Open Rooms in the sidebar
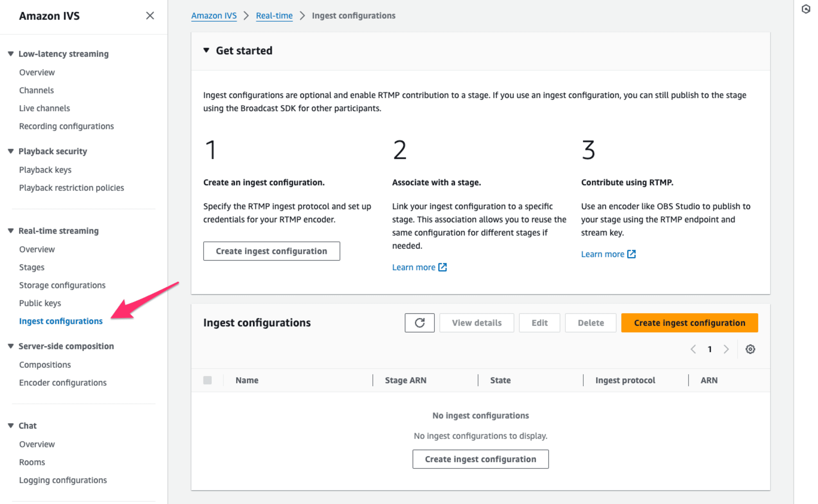Viewport: 818px width, 504px height. [32, 462]
